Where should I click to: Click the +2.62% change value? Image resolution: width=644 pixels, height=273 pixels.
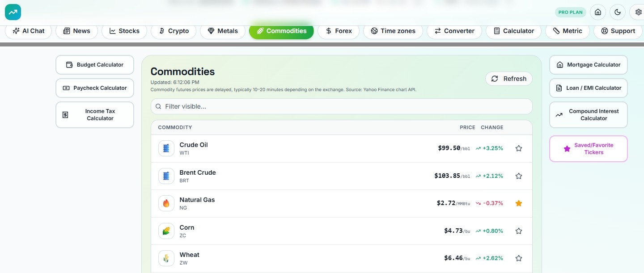point(493,258)
